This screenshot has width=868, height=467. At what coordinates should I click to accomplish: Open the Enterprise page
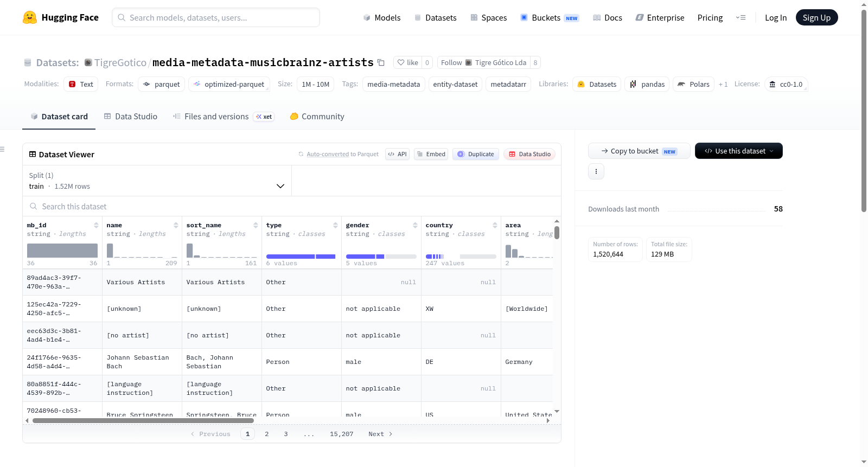[x=660, y=17]
